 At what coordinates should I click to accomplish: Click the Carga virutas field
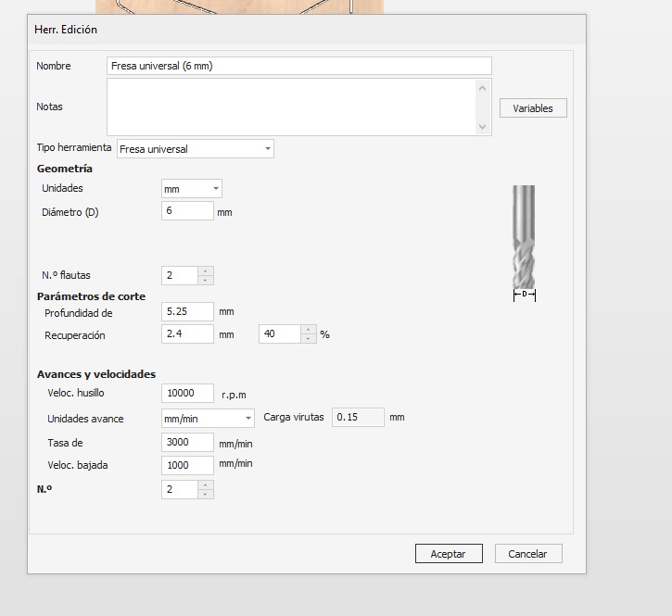(x=358, y=417)
